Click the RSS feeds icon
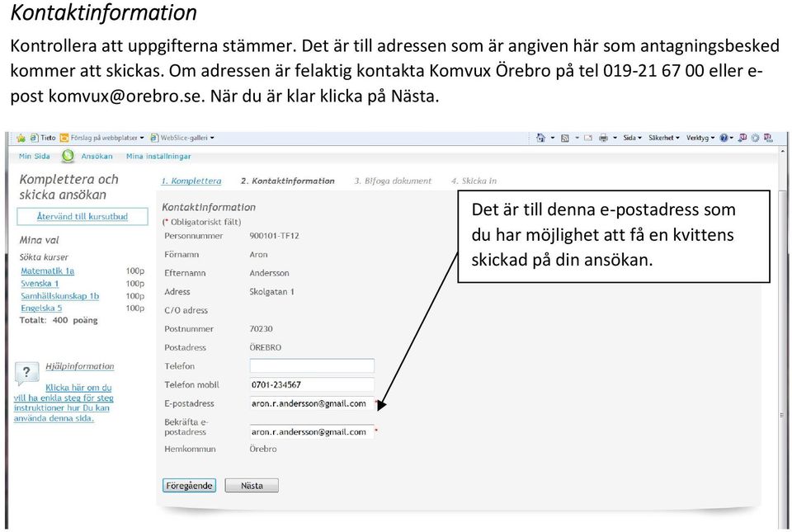 [564, 138]
